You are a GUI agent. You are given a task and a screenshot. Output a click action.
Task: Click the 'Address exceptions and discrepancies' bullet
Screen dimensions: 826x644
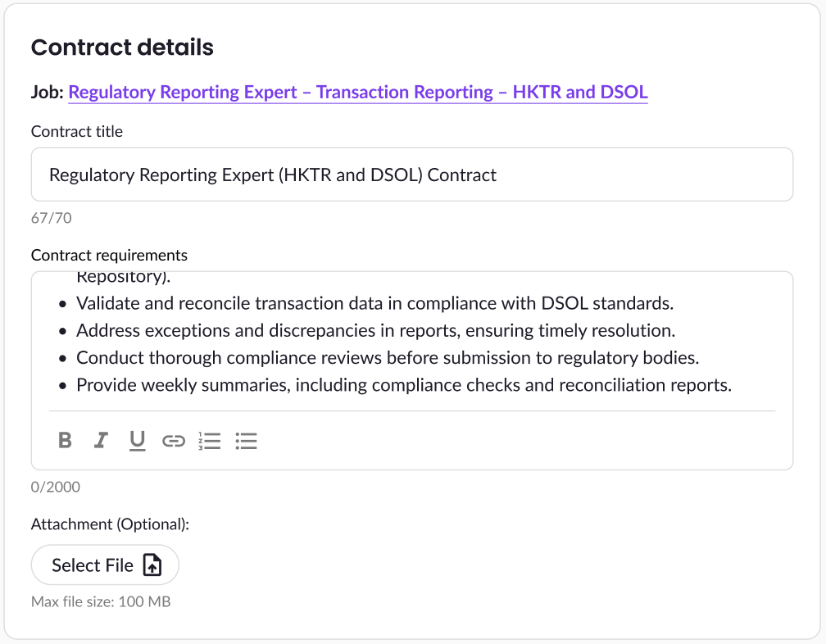coord(374,331)
